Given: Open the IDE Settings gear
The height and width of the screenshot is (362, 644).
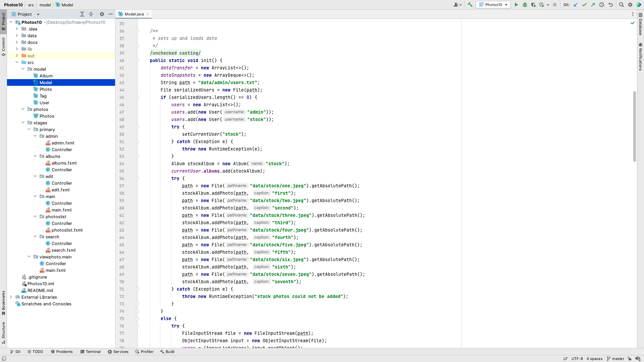Looking at the screenshot, I should (x=631, y=5).
